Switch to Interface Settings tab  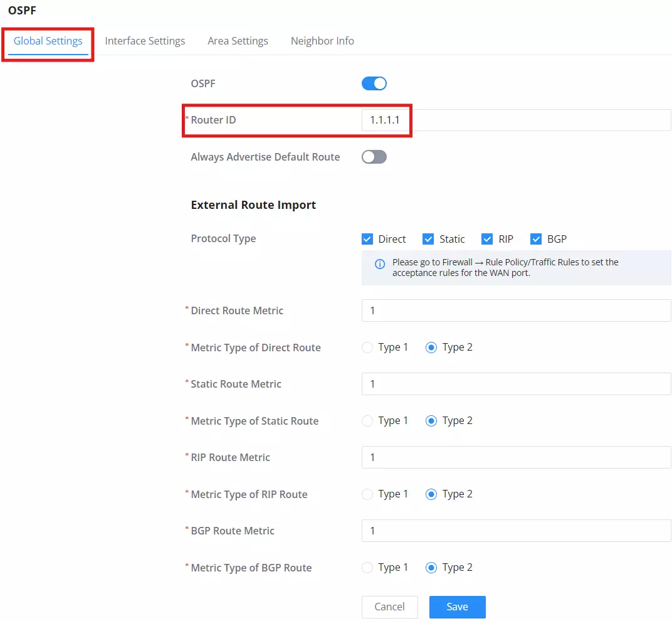pyautogui.click(x=145, y=41)
